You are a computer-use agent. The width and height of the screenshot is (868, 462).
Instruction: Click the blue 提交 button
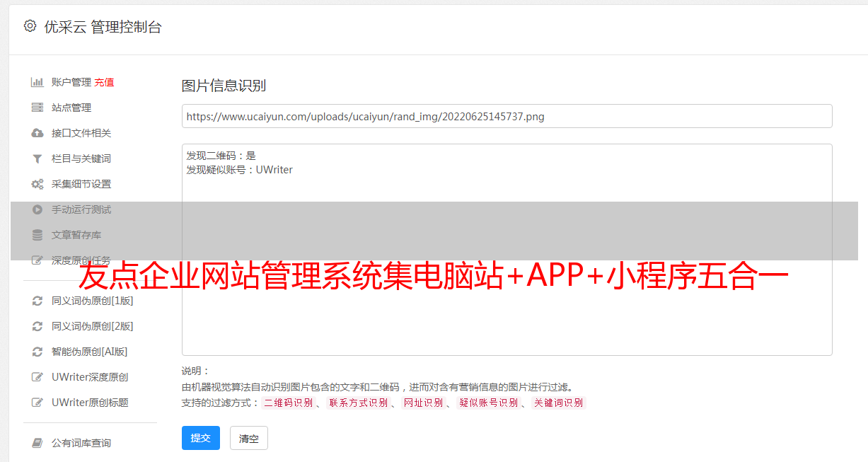[x=201, y=438]
